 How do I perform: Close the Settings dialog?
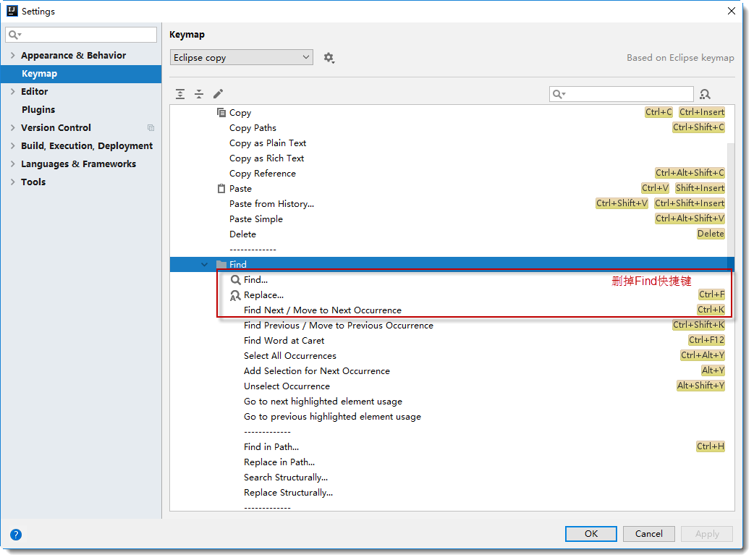[x=732, y=11]
